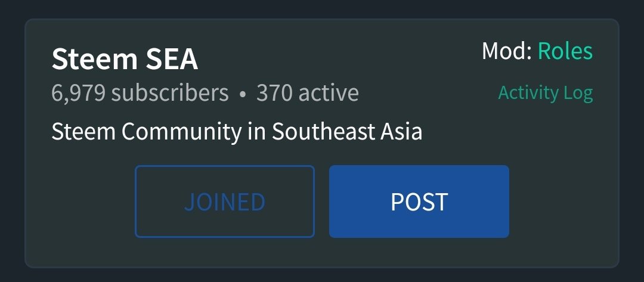The height and width of the screenshot is (282, 644).
Task: Create a new post with POST button
Action: (x=419, y=201)
